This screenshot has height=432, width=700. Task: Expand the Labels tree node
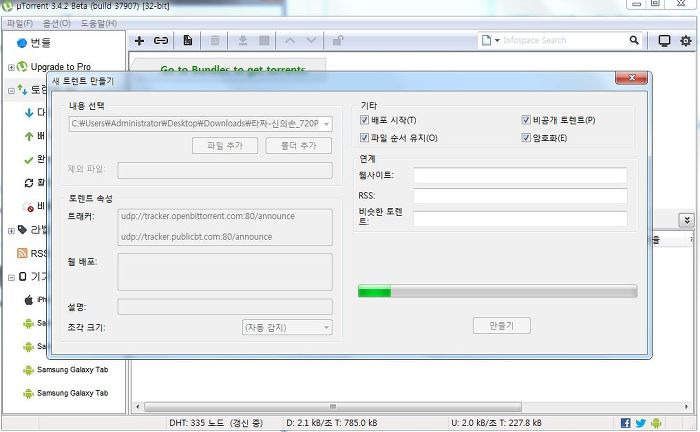pos(11,231)
